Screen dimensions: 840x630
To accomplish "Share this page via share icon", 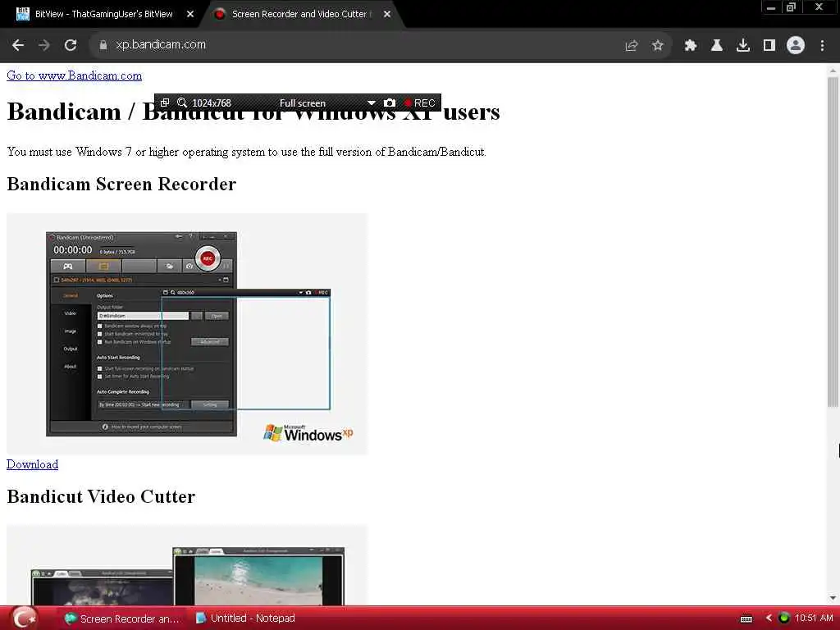I will coord(632,46).
